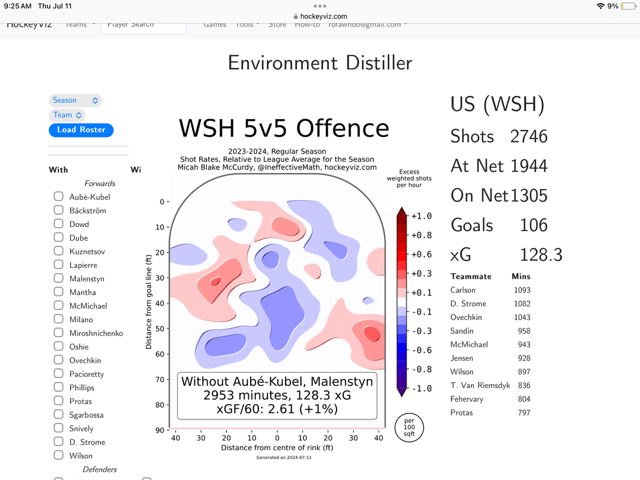Click the Forwards group label

(100, 183)
